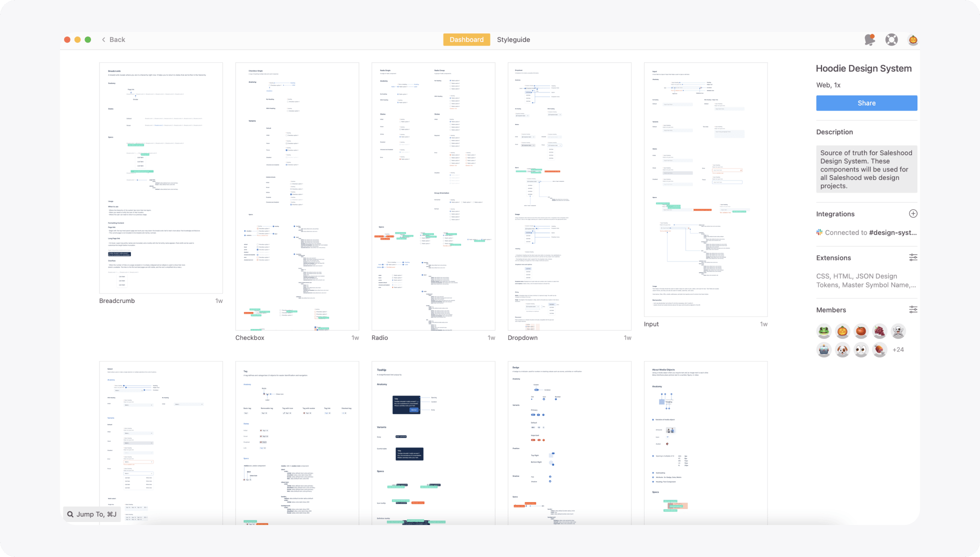Select the ghost member avatar
Screen dimensions: 980x557
[898, 331]
